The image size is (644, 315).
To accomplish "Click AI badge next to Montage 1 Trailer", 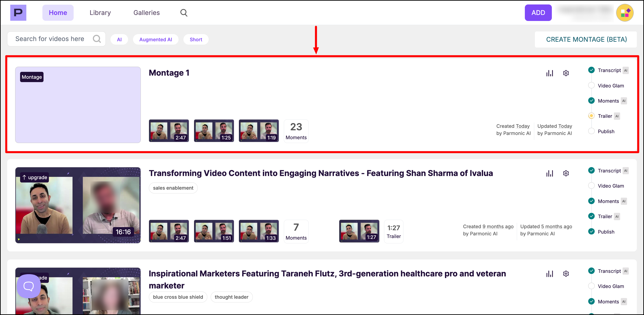I will click(x=617, y=116).
